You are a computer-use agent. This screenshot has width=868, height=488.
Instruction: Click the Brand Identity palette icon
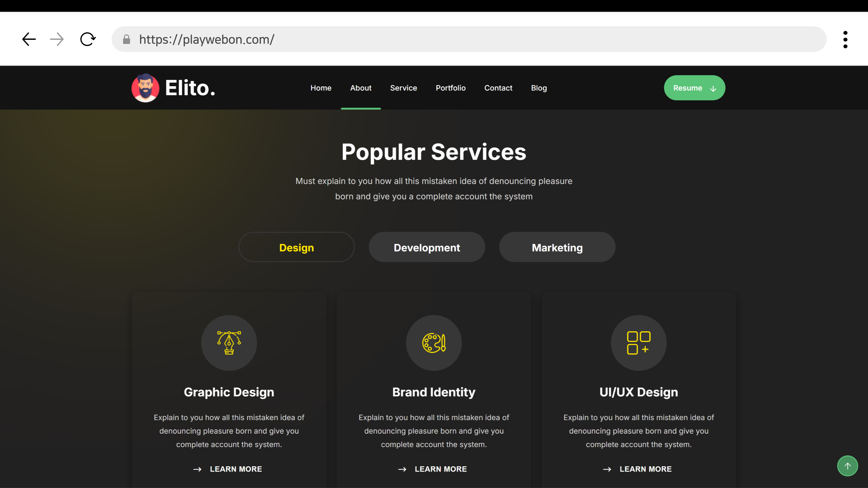(x=434, y=343)
